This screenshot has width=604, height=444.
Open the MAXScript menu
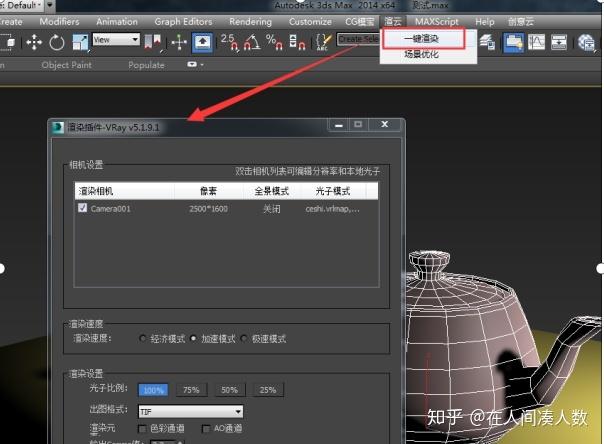(437, 22)
